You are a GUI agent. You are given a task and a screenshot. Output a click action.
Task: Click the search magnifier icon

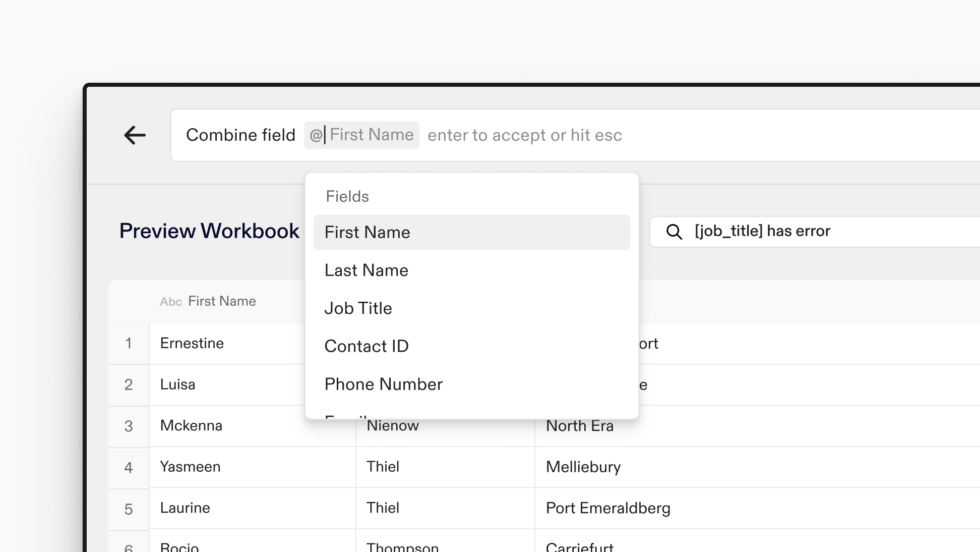[674, 232]
